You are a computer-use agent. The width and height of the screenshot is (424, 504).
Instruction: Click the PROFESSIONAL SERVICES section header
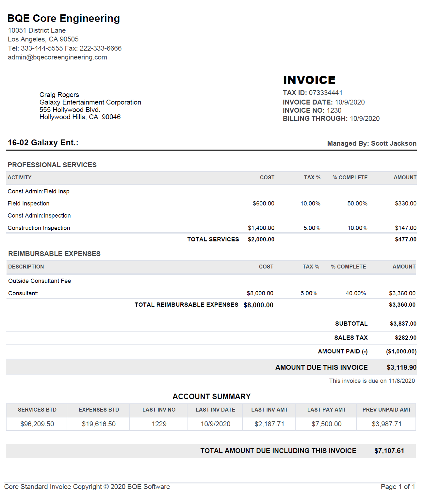point(52,165)
